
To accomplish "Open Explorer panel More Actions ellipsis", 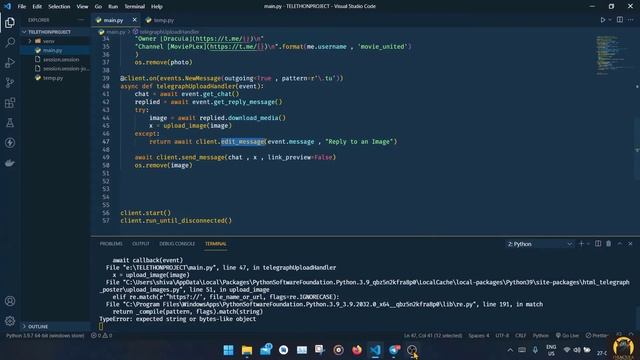I will (81, 20).
